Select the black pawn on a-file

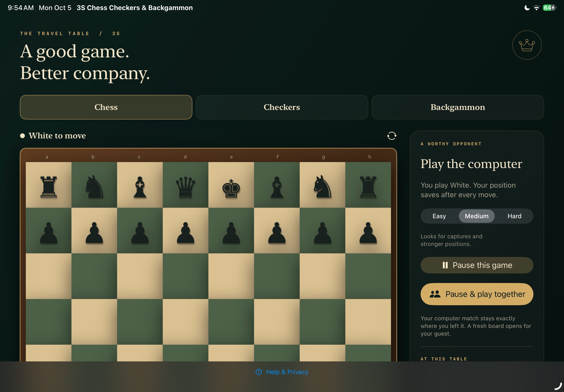click(49, 233)
